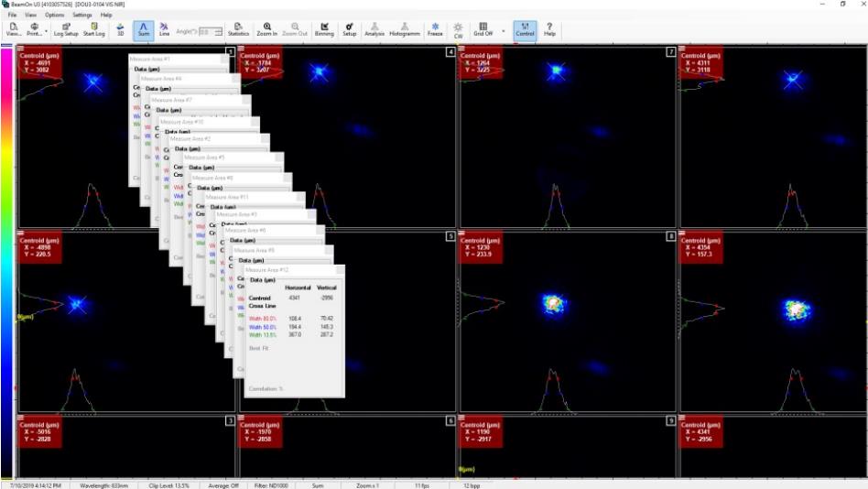The height and width of the screenshot is (489, 868).
Task: Switch to 3D view
Action: point(120,29)
